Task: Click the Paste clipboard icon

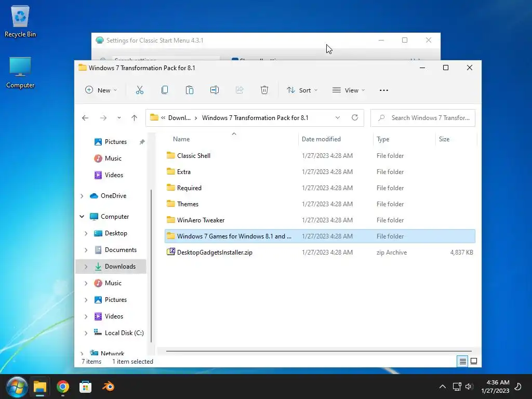Action: point(189,90)
